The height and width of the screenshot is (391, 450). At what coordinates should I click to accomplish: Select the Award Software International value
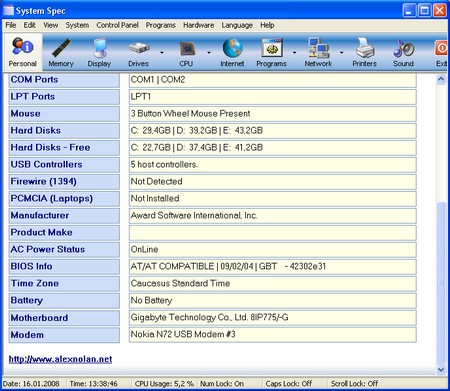273,216
